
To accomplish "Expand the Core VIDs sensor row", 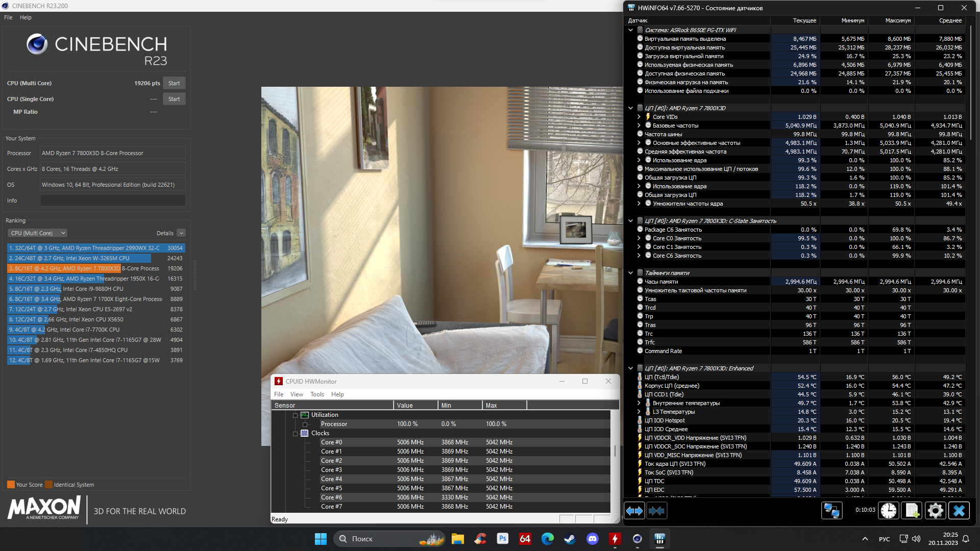I will 639,117.
